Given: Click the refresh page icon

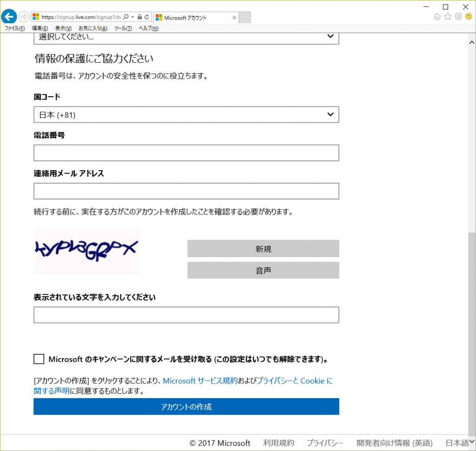Looking at the screenshot, I should tap(146, 17).
